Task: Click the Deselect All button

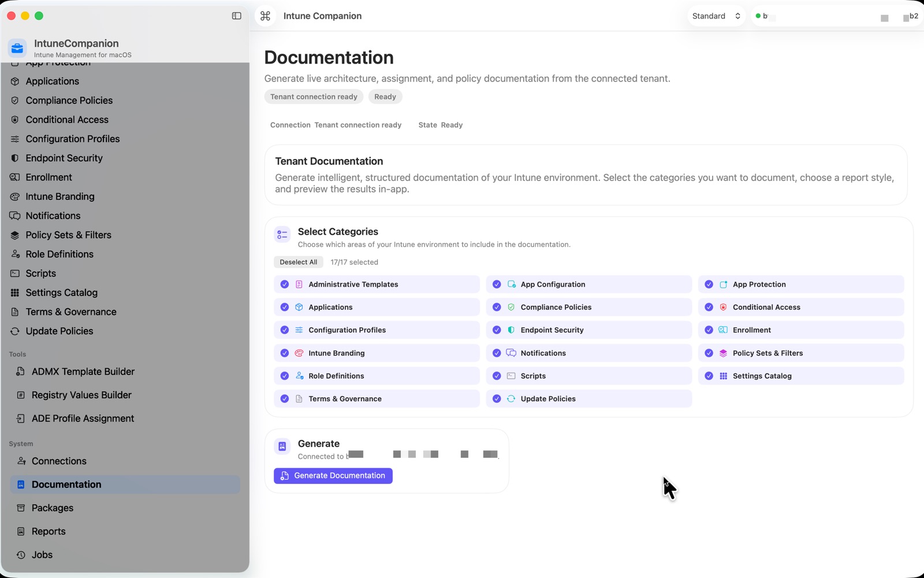Action: (x=298, y=262)
